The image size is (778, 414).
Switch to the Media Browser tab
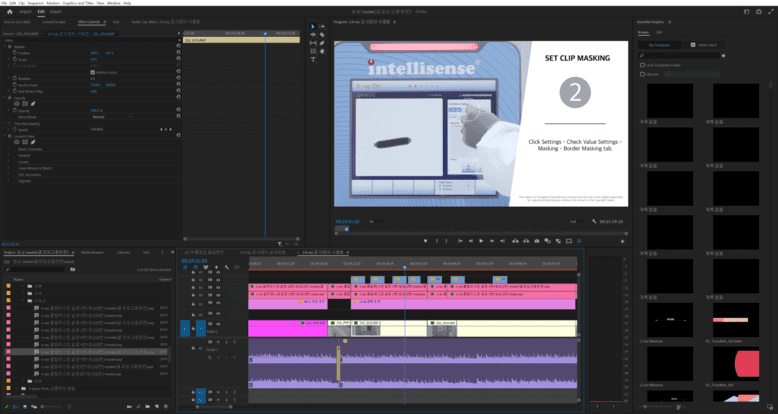pos(92,253)
